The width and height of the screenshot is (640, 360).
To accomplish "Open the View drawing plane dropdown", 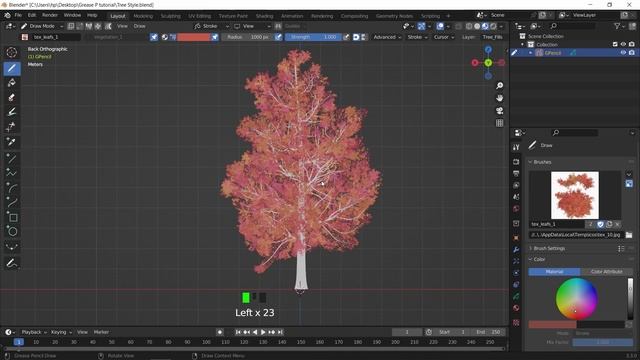I will coord(252,26).
